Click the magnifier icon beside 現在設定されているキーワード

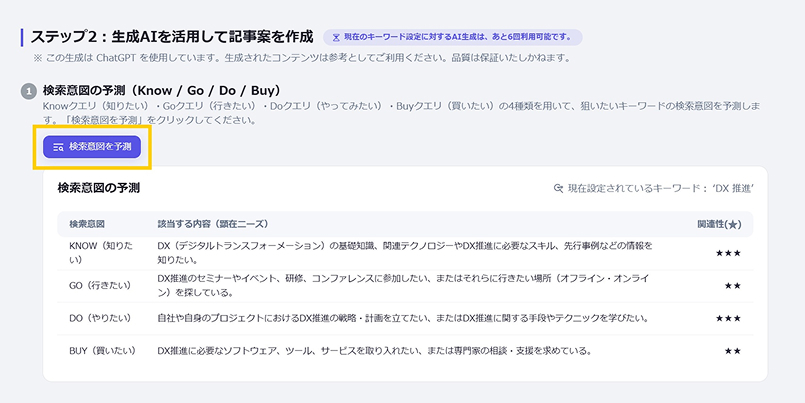558,188
